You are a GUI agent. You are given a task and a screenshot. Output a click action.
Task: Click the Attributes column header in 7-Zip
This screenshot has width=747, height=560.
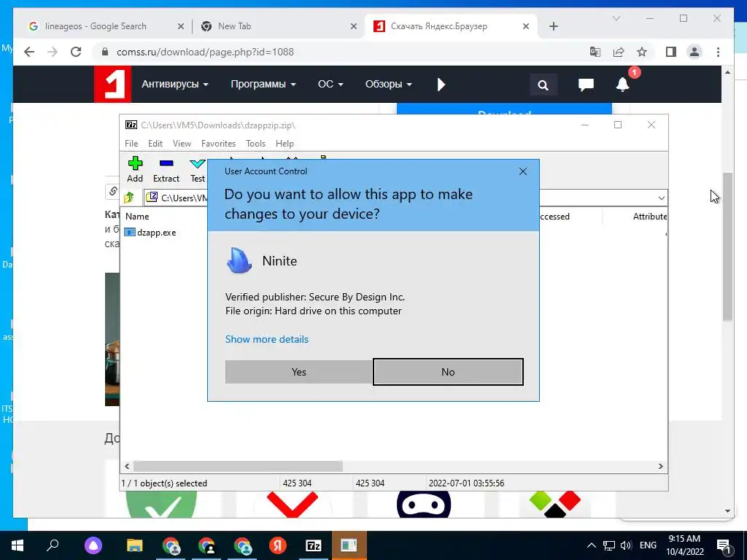click(649, 216)
